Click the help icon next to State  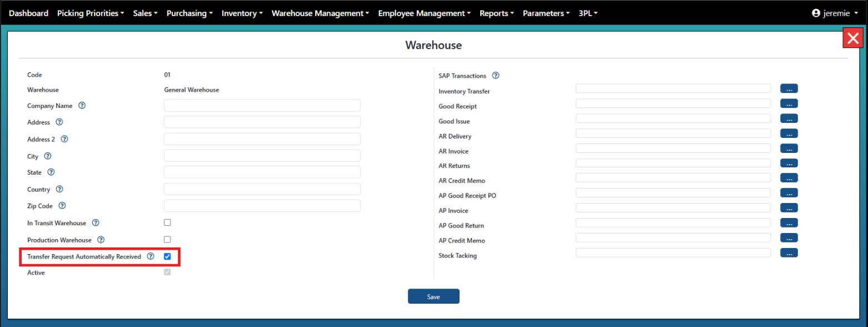51,172
